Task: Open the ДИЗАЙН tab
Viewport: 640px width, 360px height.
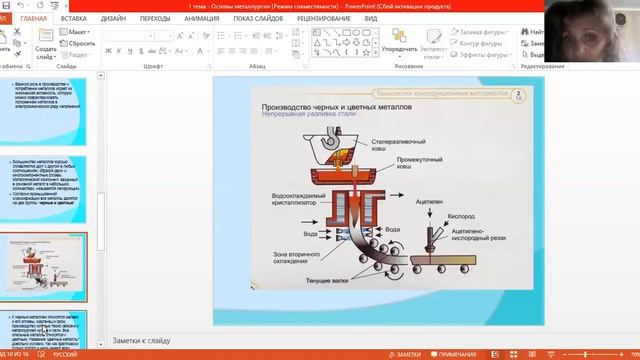Action: pyautogui.click(x=113, y=18)
